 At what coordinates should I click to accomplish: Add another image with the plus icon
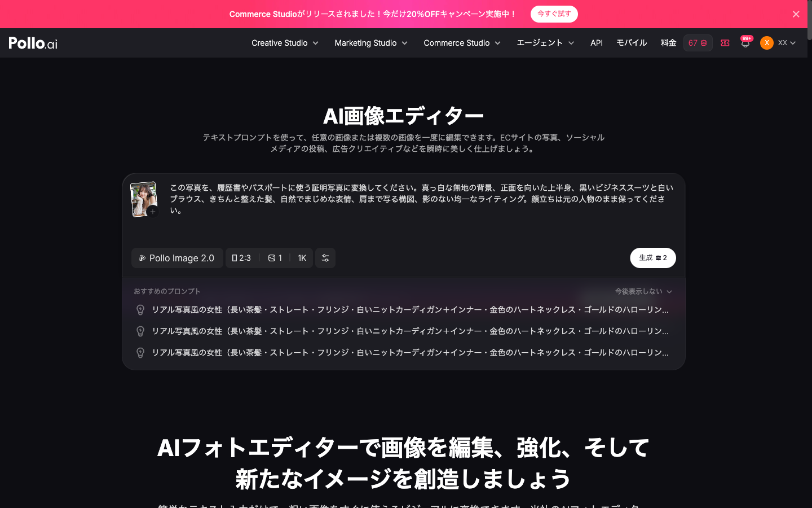tap(153, 212)
